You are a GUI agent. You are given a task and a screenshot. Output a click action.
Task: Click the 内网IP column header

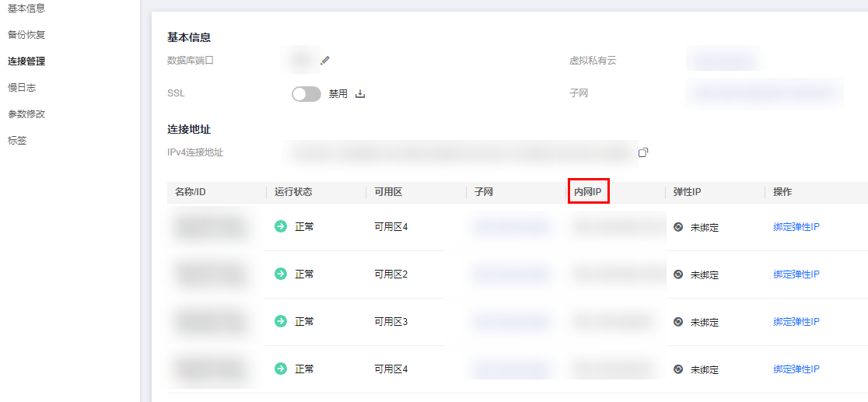588,192
